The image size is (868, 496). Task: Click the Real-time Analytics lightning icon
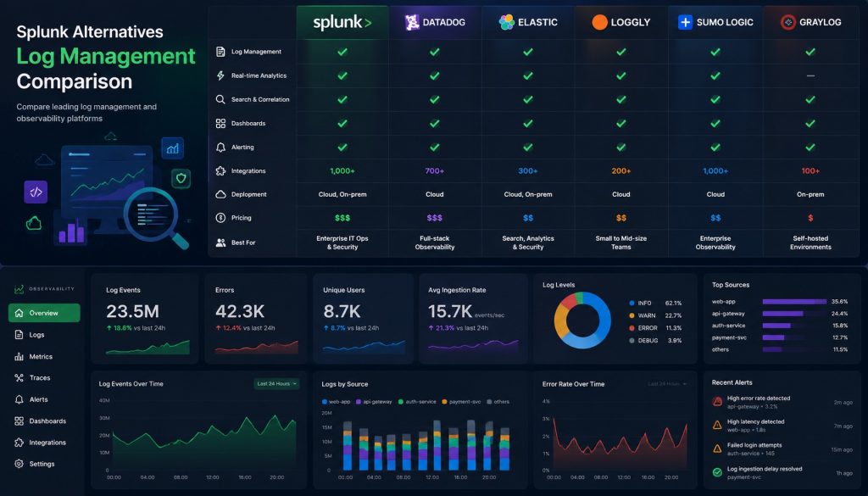click(x=220, y=75)
